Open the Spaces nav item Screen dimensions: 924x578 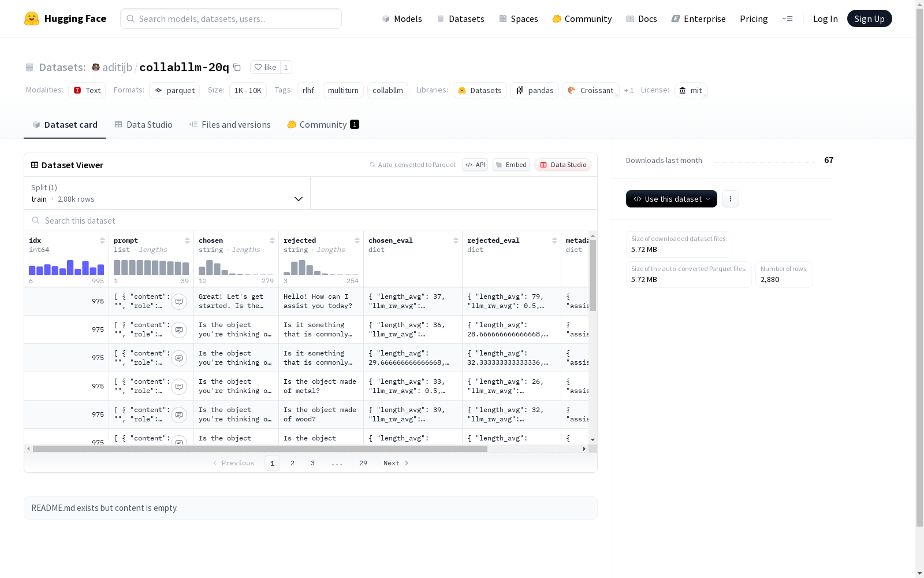pos(519,18)
